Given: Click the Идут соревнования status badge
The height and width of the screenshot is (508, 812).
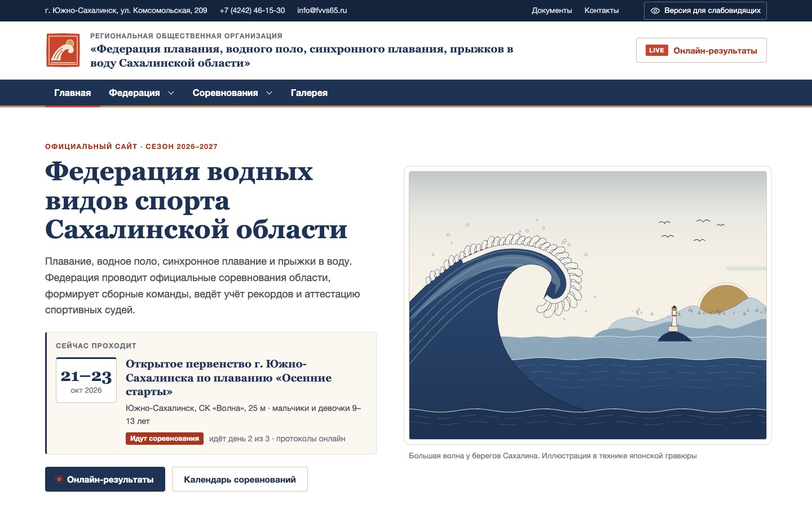Looking at the screenshot, I should [x=165, y=439].
